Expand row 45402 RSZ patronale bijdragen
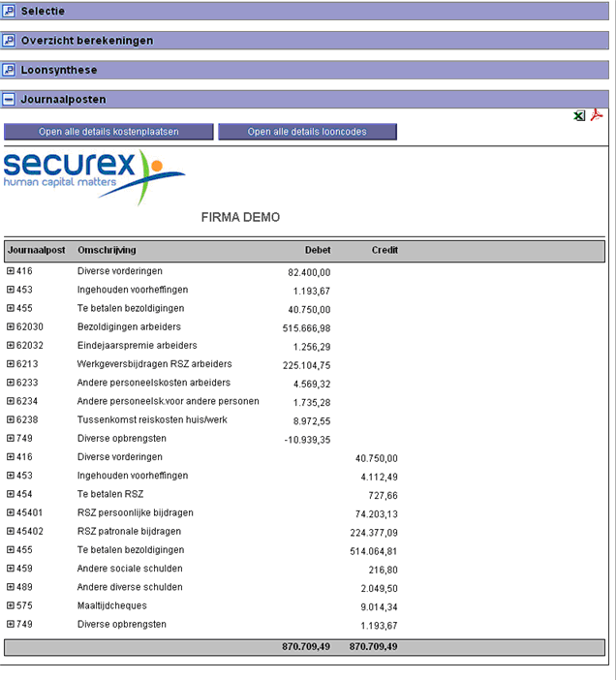Image resolution: width=616 pixels, height=680 pixels. (11, 532)
